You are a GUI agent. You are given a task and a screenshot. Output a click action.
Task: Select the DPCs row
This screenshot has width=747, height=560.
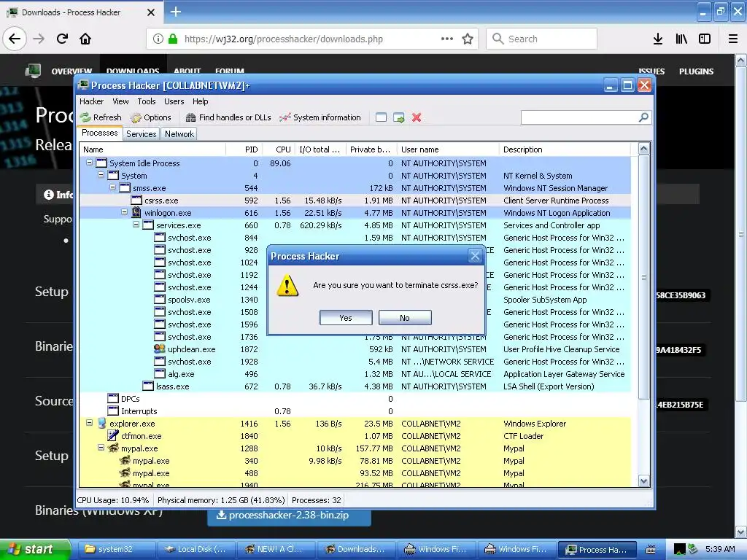coord(355,399)
